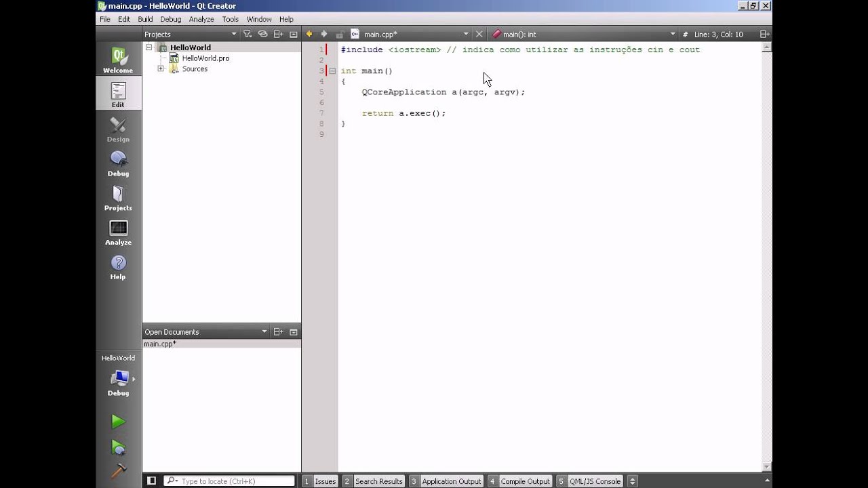Select the Sources folder item

195,69
